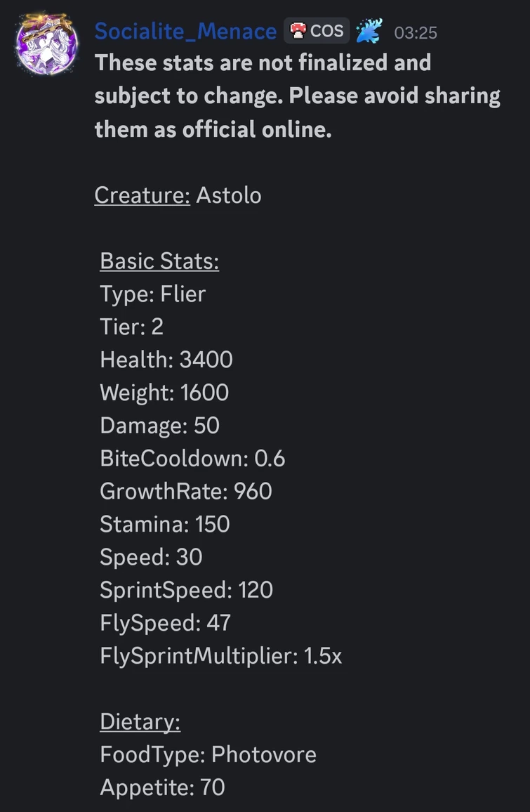Click the Dietary: heading
The width and height of the screenshot is (530, 812).
(x=140, y=721)
